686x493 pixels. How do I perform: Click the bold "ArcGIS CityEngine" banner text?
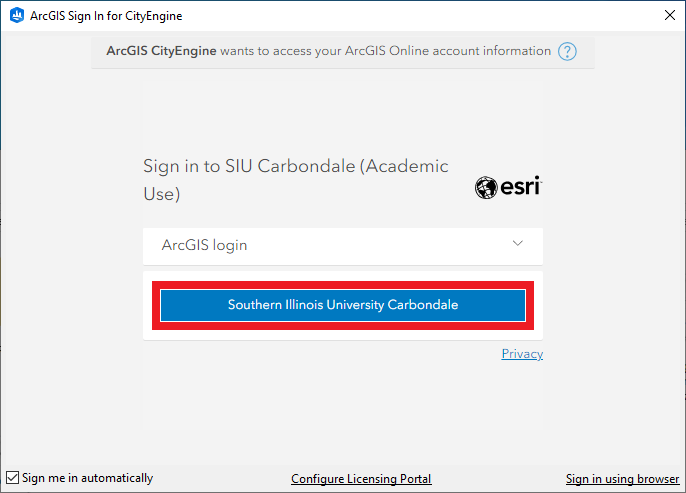(160, 51)
